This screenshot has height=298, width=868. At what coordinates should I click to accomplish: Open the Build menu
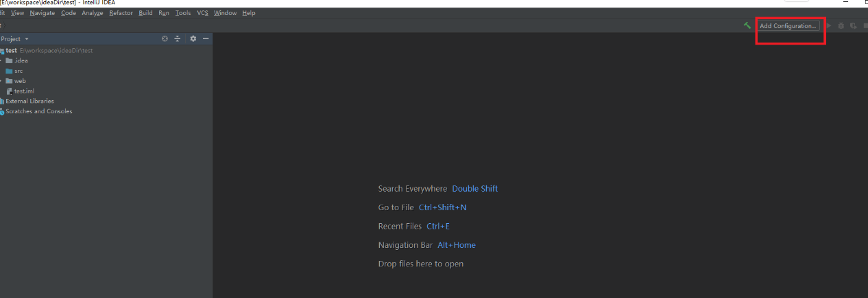tap(145, 13)
